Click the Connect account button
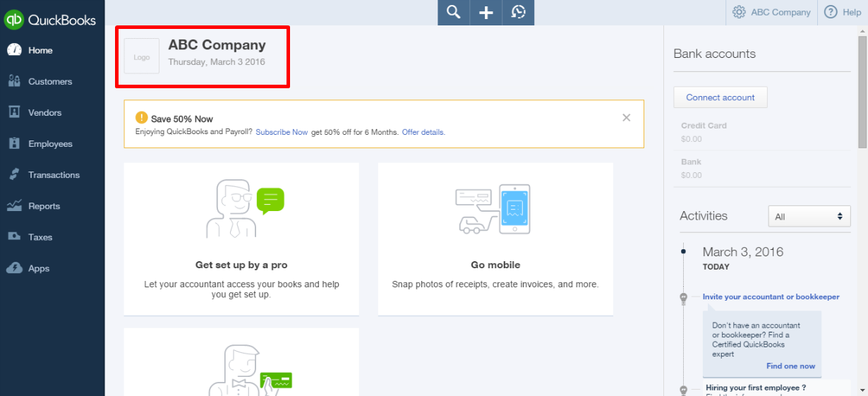This screenshot has width=868, height=396. [x=721, y=97]
